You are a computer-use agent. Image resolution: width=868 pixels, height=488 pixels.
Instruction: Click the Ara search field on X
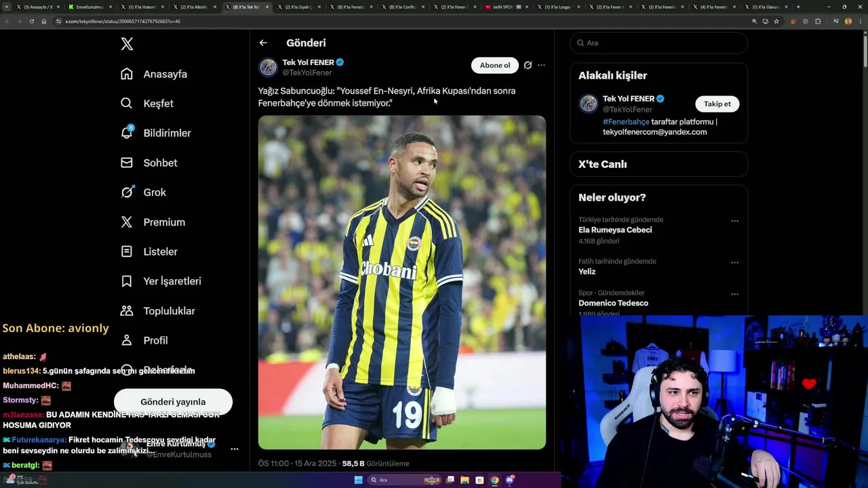pos(658,43)
